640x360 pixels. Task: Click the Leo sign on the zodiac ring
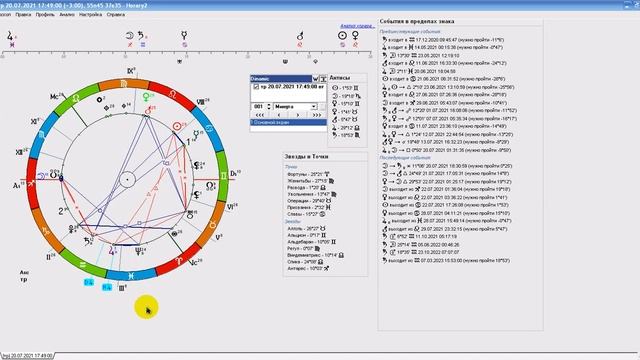tap(172, 95)
